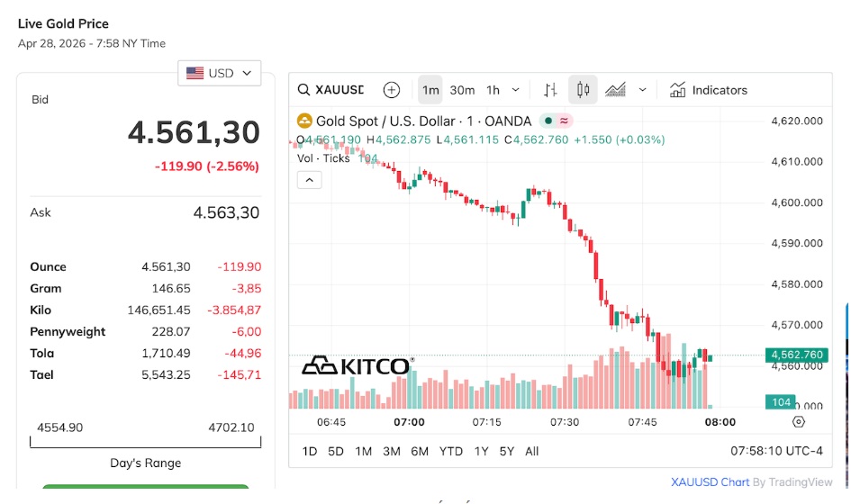Select the 5D date range tab
860x504 pixels.
[336, 451]
